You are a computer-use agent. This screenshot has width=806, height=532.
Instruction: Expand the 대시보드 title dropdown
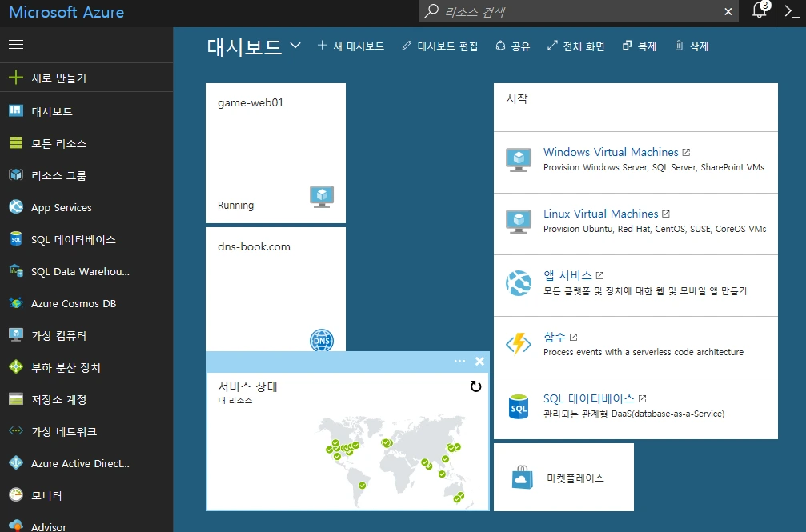295,46
